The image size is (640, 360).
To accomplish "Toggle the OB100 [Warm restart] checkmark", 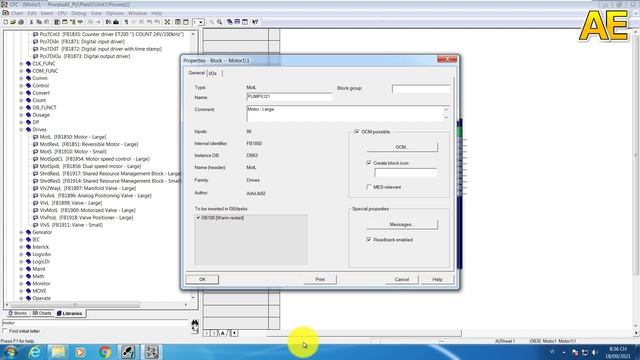I will [x=198, y=218].
